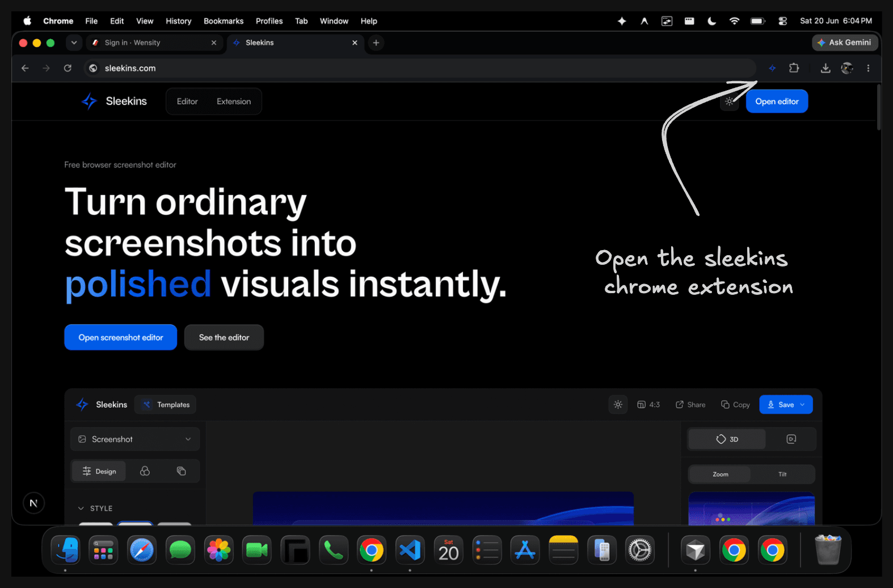Viewport: 893px width, 588px height.
Task: Click the Ask Gemini button
Action: (x=845, y=43)
